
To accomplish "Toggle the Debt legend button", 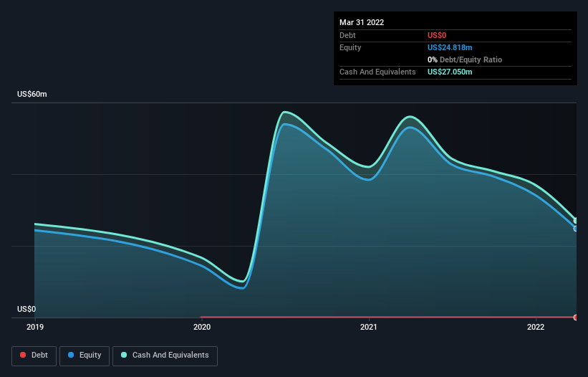I will tap(34, 355).
